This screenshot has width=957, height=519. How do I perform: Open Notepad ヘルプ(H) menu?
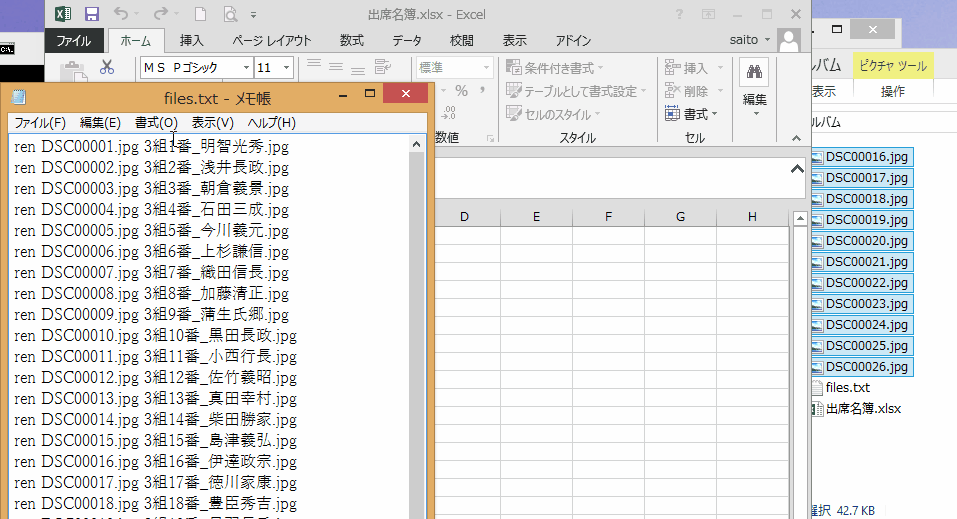[x=272, y=123]
